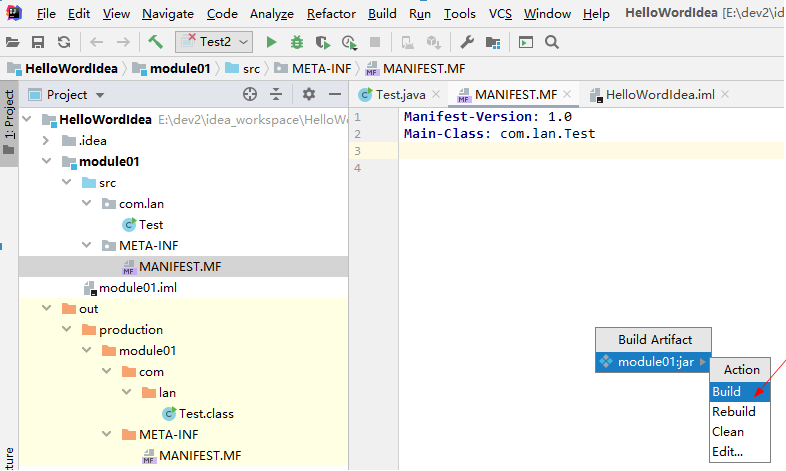Run Test2 with the green play icon
The height and width of the screenshot is (471, 786).
[271, 42]
